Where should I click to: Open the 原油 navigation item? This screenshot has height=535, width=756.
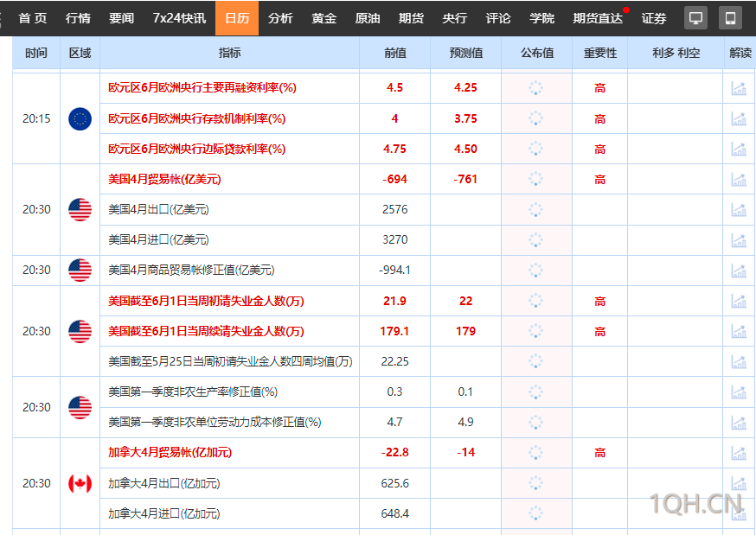coord(368,18)
